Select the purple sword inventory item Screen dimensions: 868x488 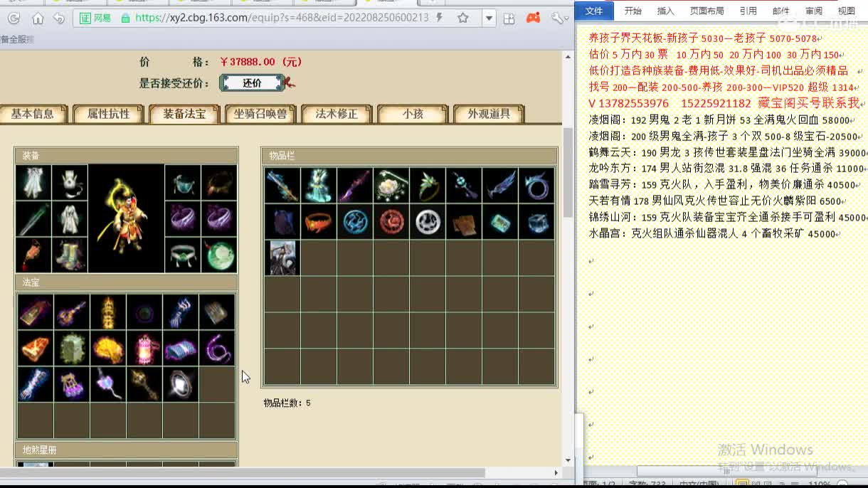[x=354, y=185]
